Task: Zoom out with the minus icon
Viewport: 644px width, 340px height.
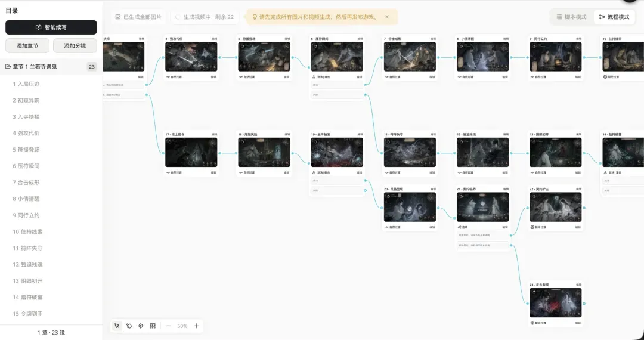Action: pos(168,326)
